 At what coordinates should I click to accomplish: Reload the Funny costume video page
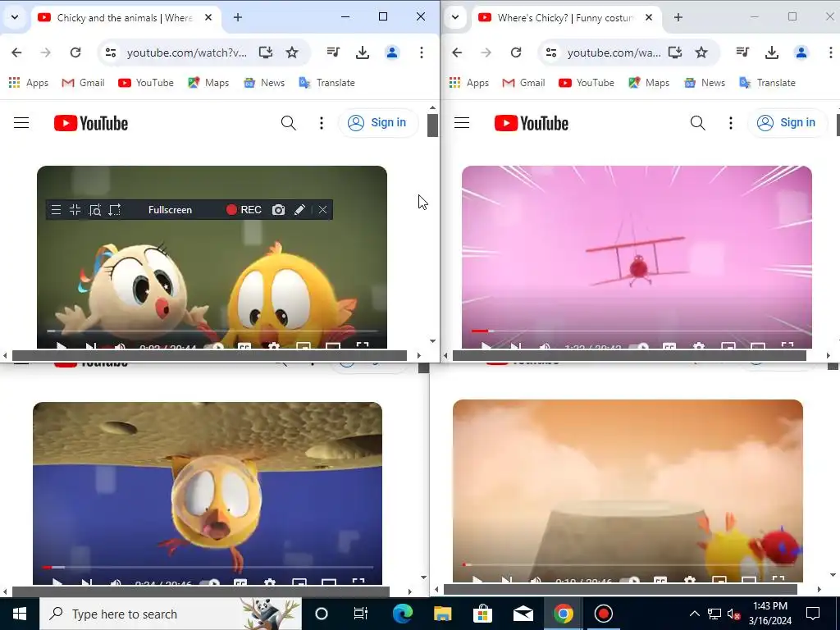click(516, 52)
